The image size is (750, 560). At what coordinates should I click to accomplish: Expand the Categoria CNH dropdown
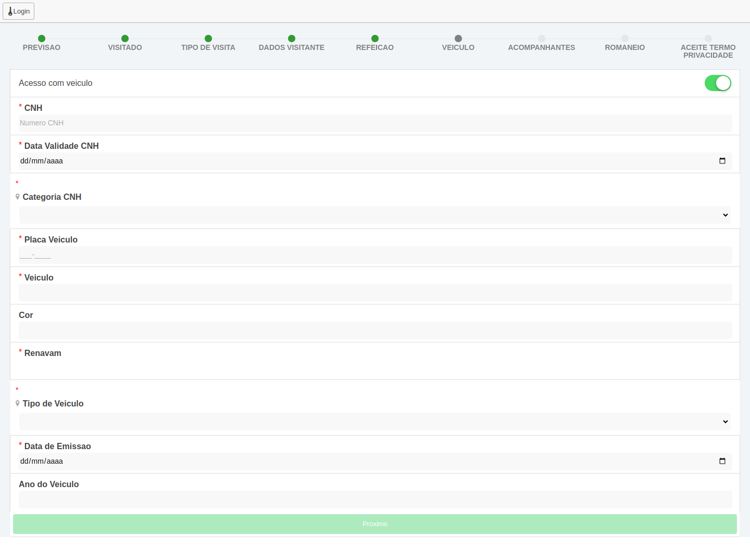375,215
